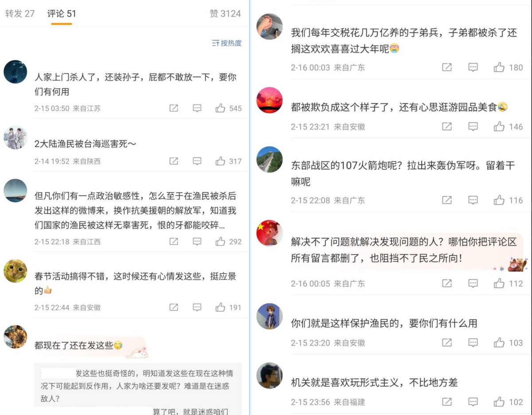Open the cat avatar commenter profile
Image resolution: width=532 pixels, height=415 pixels.
coord(16,271)
